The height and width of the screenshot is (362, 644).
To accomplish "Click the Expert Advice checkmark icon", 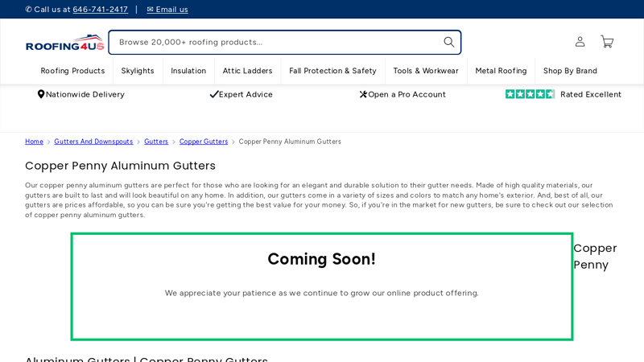I will point(214,95).
